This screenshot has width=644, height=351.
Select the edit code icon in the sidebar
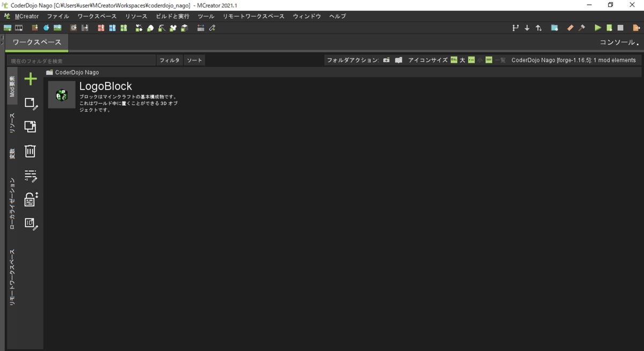30,103
